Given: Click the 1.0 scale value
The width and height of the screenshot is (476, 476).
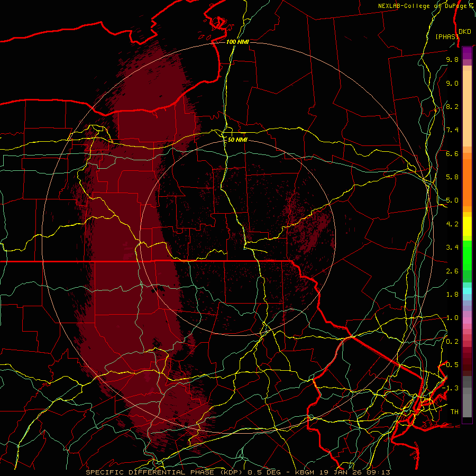Looking at the screenshot, I should click(452, 318).
